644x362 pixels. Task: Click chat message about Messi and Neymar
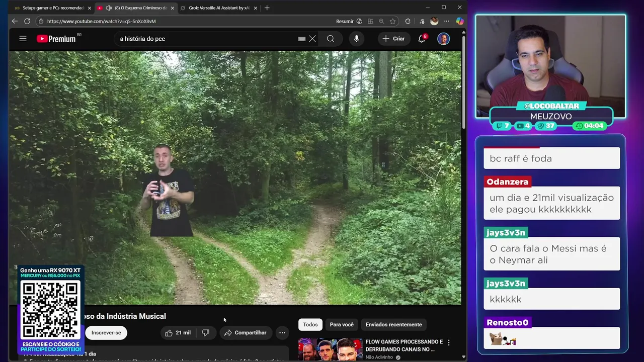(552, 254)
